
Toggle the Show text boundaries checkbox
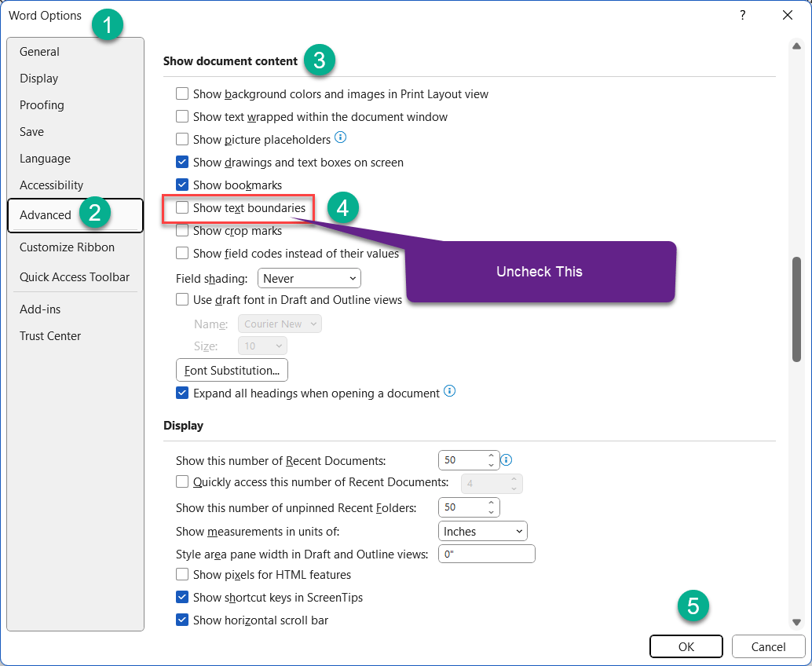[182, 207]
